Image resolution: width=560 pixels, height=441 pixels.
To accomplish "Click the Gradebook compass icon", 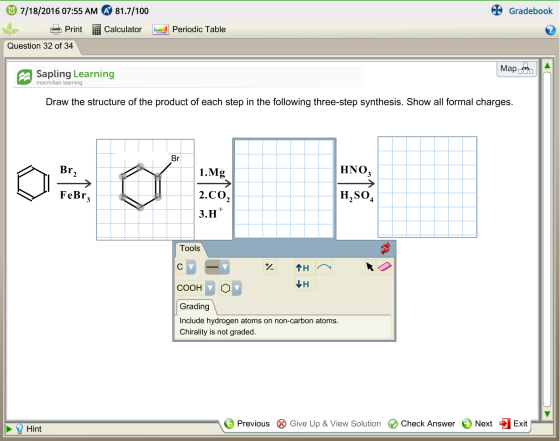I will click(497, 10).
